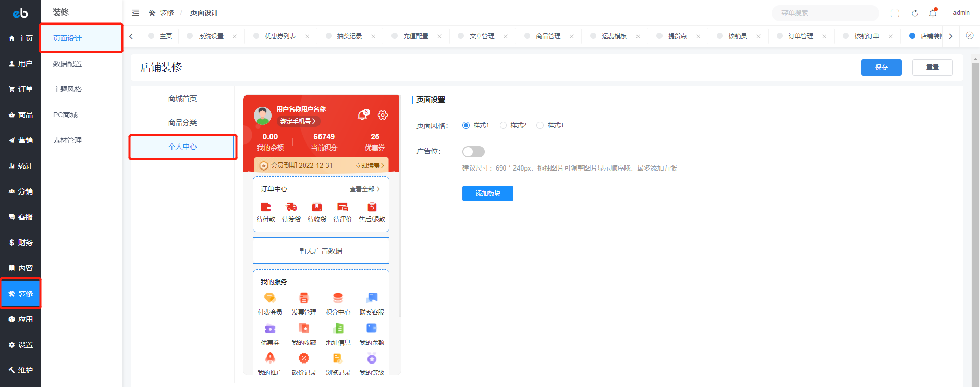The height and width of the screenshot is (387, 980).
Task: Open notifications bell in top header
Action: pos(933,13)
